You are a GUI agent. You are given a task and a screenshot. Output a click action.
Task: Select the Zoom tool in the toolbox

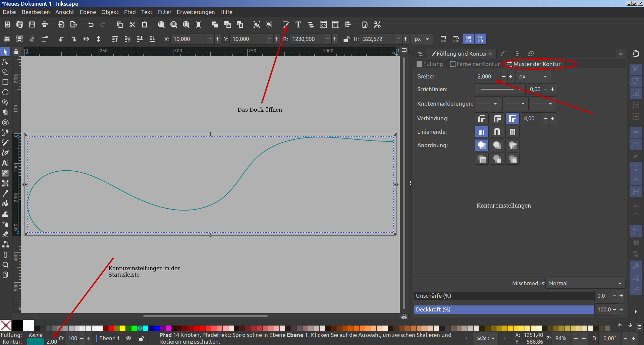point(5,265)
